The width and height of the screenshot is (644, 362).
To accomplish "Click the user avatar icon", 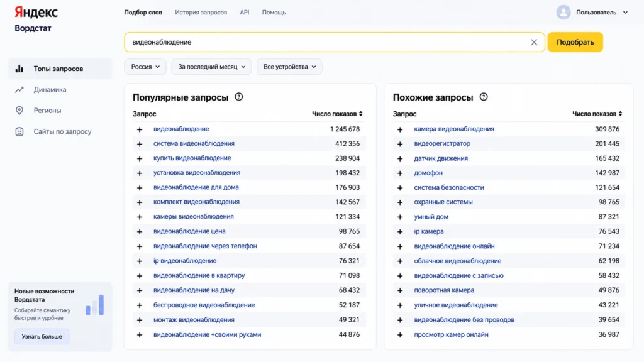I will click(563, 13).
